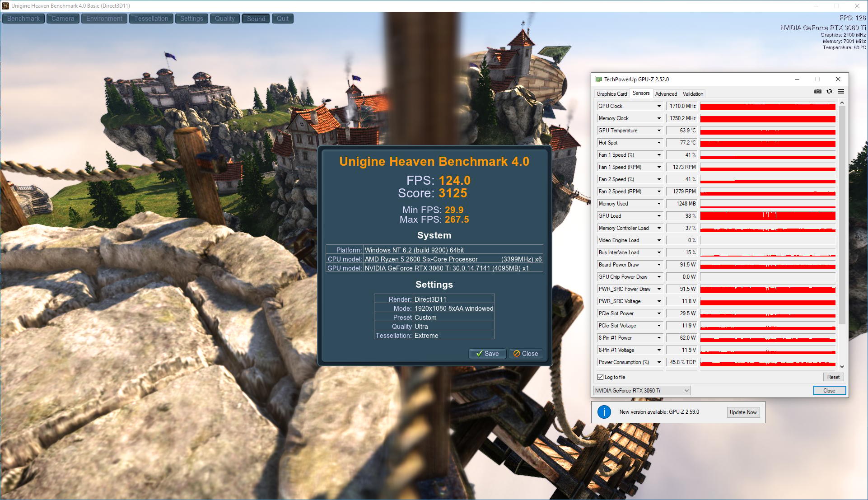Click the GPU-Z refresh icon
The height and width of the screenshot is (500, 868).
click(x=829, y=91)
